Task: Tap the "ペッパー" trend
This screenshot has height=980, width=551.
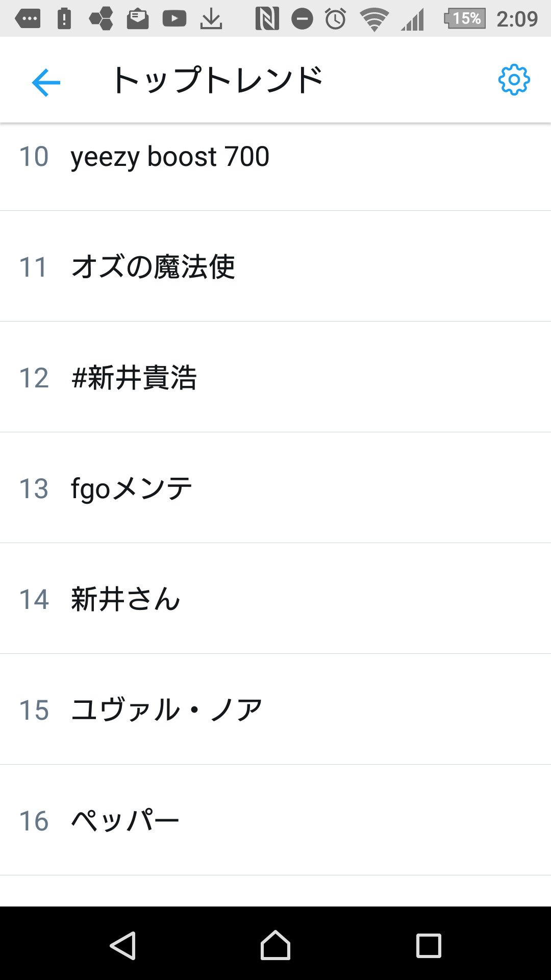Action: pos(126,821)
